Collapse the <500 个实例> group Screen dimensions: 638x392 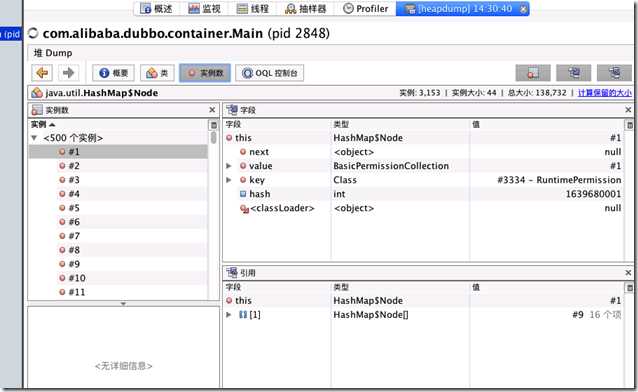point(34,138)
